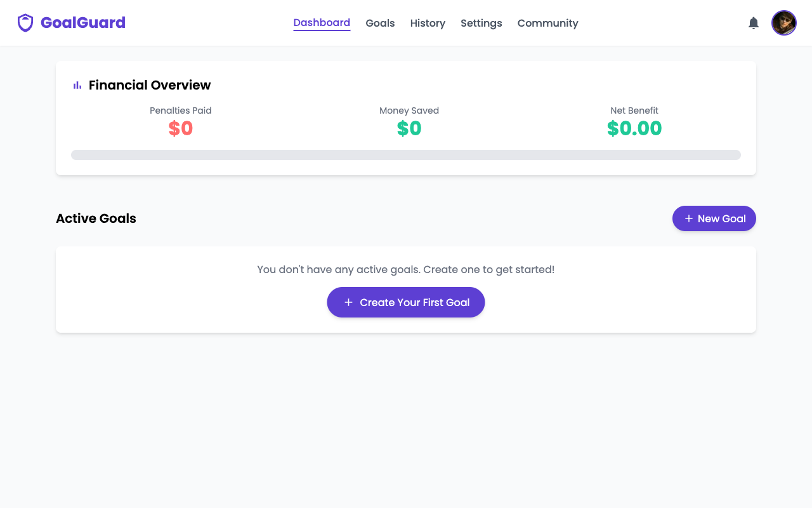Click the GoalGuard shield logo icon
Screen dimensions: 812x508
[25, 22]
